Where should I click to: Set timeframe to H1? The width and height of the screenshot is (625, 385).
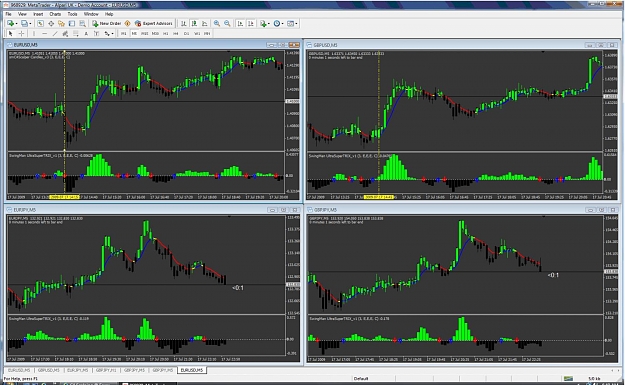pos(165,33)
